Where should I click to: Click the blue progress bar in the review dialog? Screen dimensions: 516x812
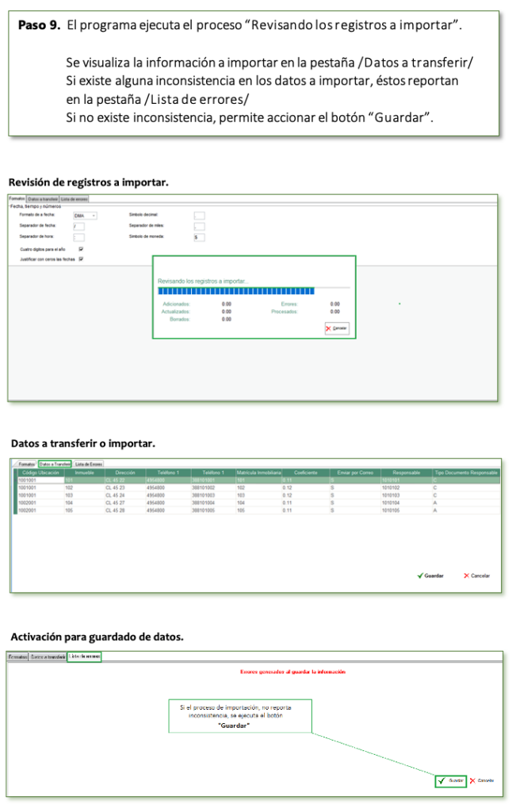[x=236, y=291]
